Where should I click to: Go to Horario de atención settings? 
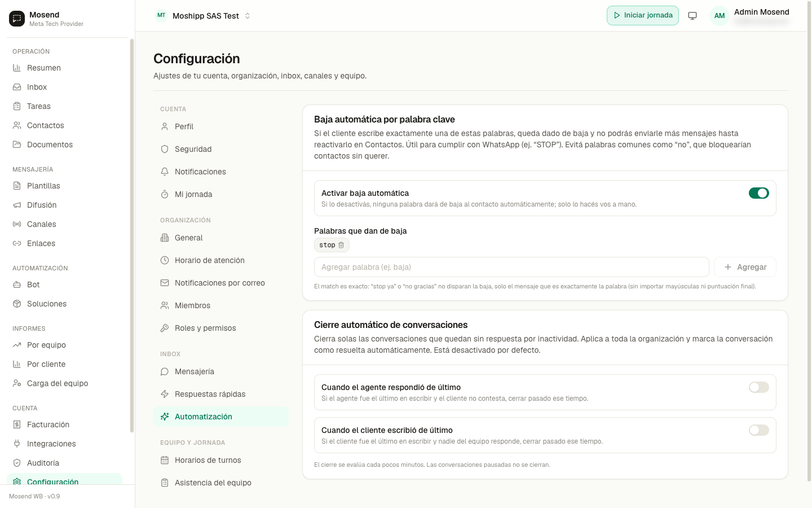pyautogui.click(x=221, y=260)
